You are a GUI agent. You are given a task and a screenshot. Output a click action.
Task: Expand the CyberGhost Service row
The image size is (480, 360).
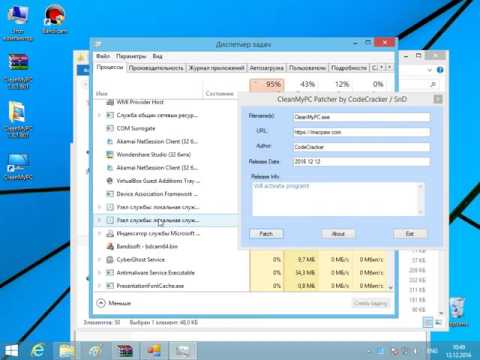[x=99, y=260]
